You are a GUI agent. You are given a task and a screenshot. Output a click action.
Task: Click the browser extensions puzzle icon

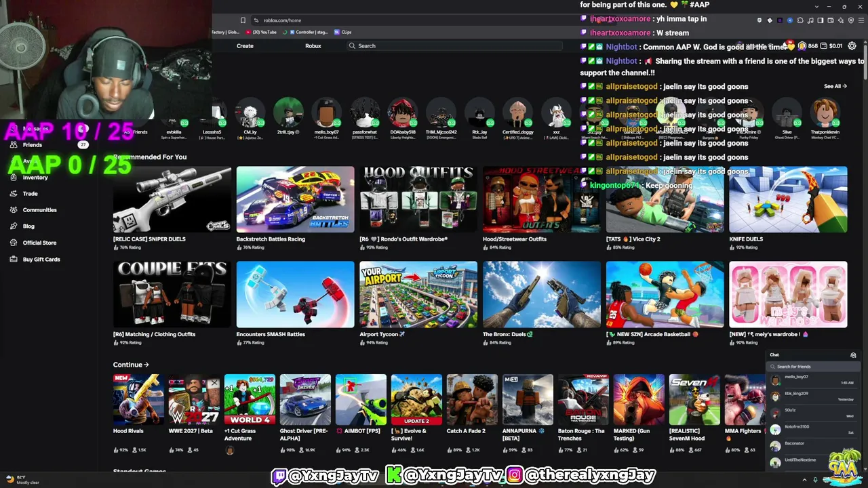(x=800, y=20)
